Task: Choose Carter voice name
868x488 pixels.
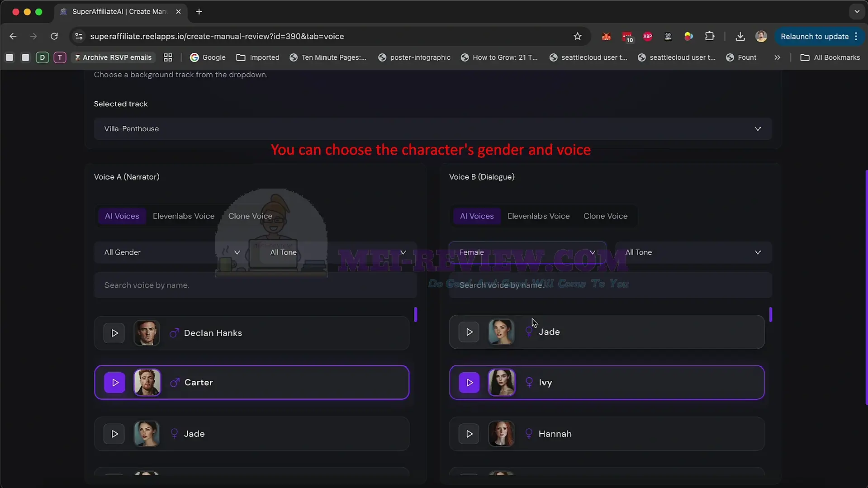Action: coord(199,383)
